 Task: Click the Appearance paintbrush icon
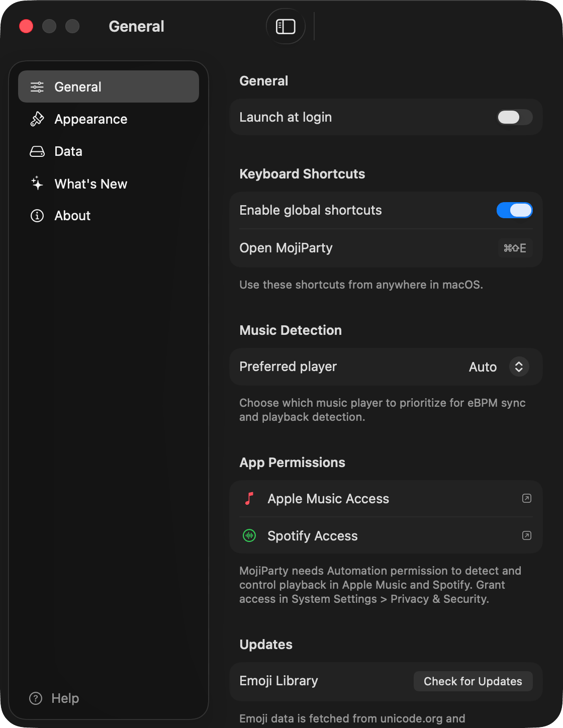(x=37, y=119)
